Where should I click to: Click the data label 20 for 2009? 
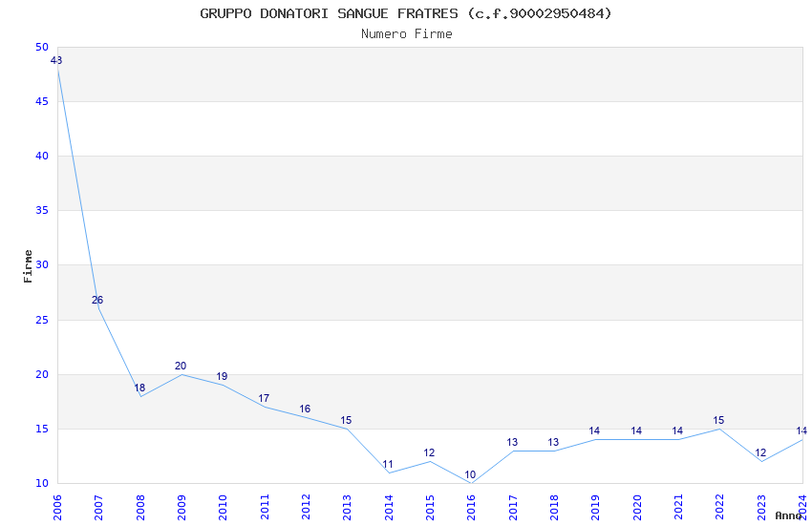click(181, 367)
